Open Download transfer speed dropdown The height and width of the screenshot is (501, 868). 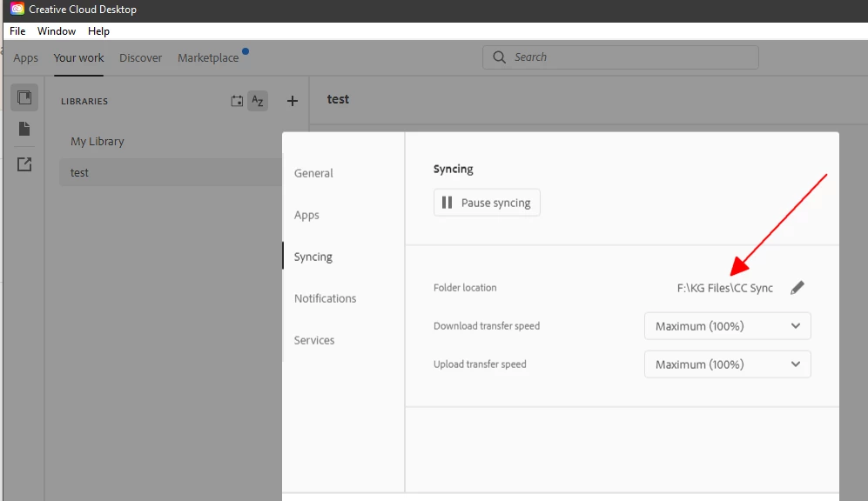click(x=727, y=326)
